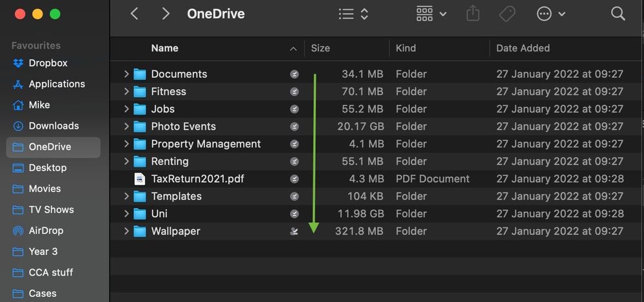The image size is (644, 302).
Task: Sort by the Size column header
Action: pos(320,48)
